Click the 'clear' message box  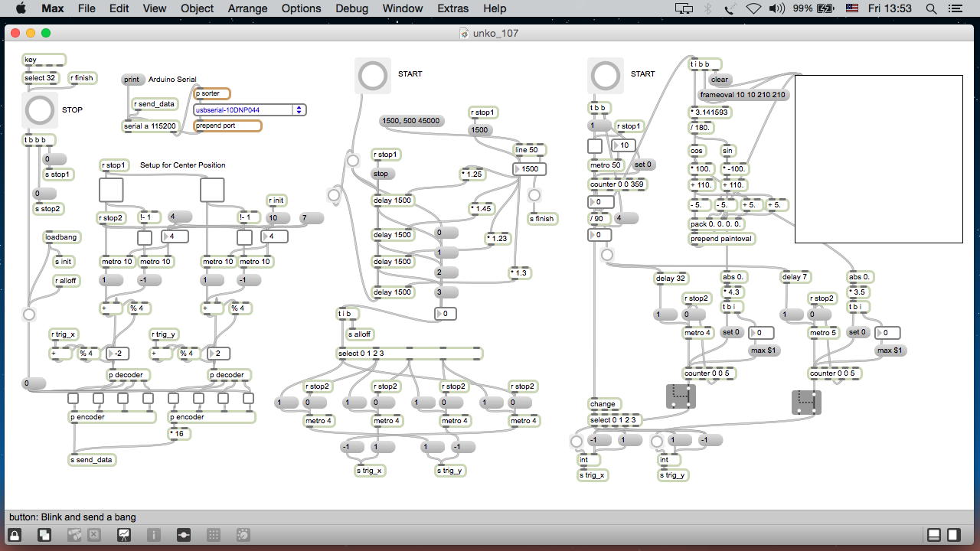tap(720, 80)
